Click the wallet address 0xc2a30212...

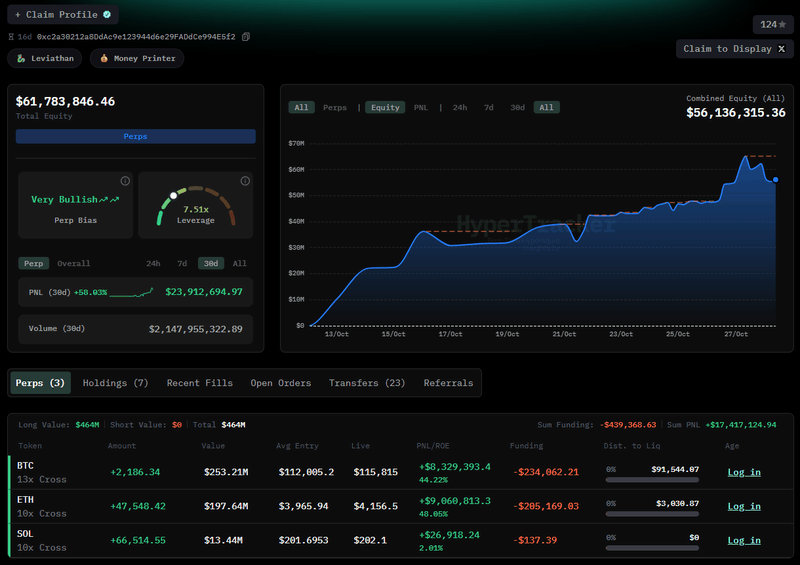(x=136, y=37)
